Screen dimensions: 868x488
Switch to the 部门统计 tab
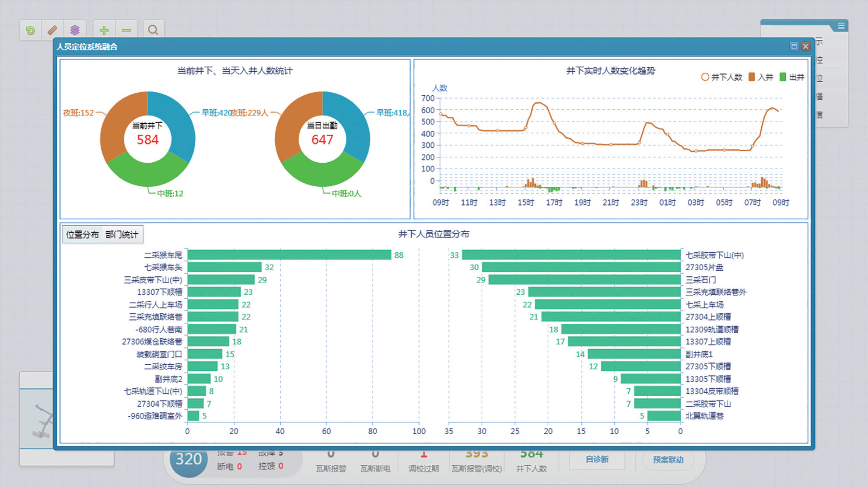(x=122, y=234)
